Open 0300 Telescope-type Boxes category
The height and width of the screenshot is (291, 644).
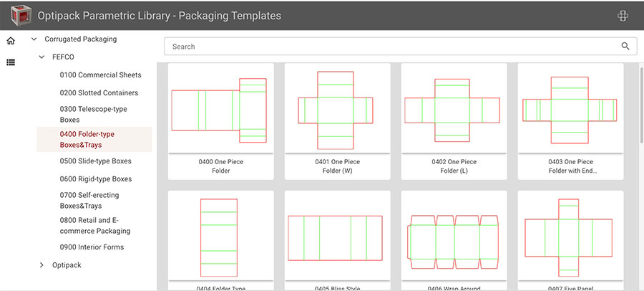pos(94,115)
